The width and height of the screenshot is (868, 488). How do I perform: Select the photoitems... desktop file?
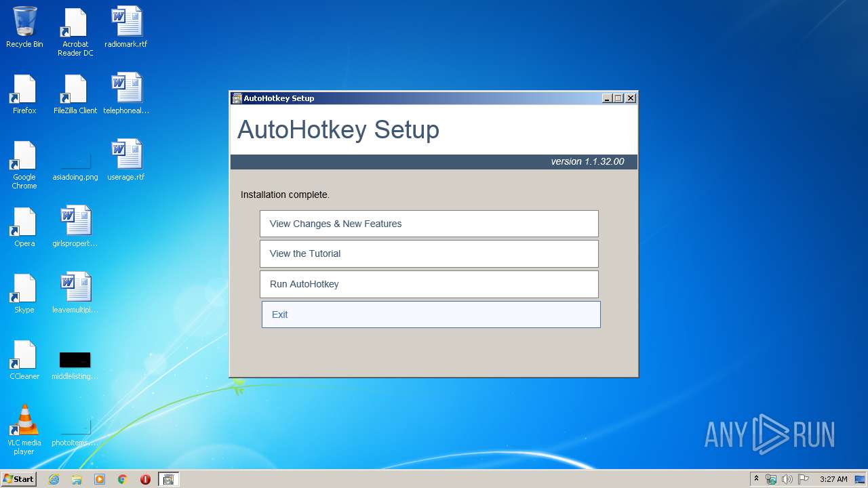coord(75,432)
